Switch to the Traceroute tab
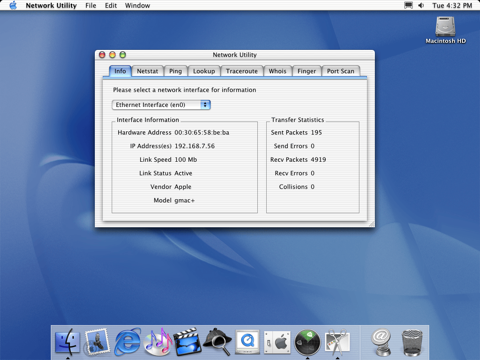 pyautogui.click(x=242, y=71)
